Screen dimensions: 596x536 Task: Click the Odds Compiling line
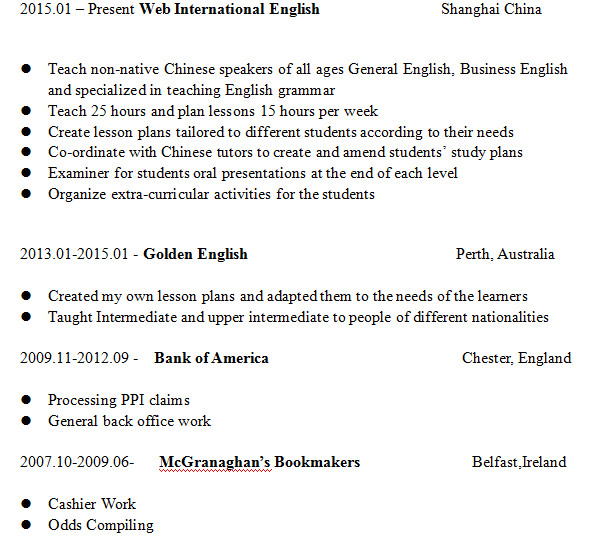tap(101, 525)
